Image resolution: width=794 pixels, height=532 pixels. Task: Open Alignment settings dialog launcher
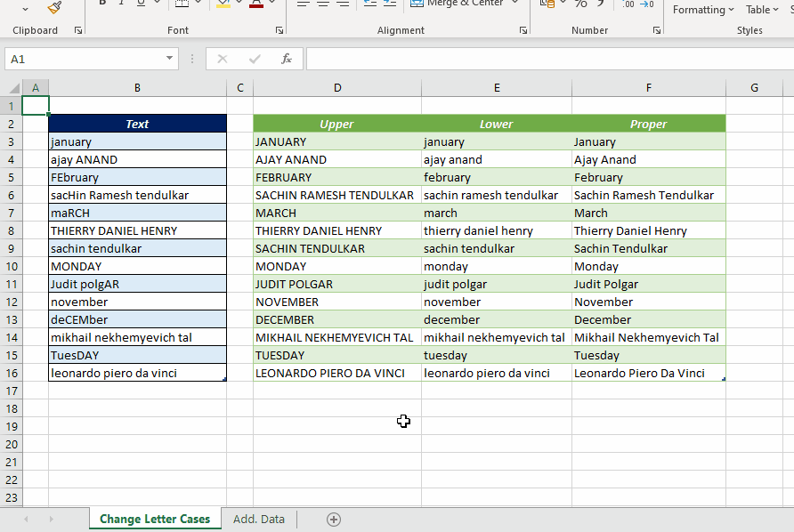click(523, 30)
